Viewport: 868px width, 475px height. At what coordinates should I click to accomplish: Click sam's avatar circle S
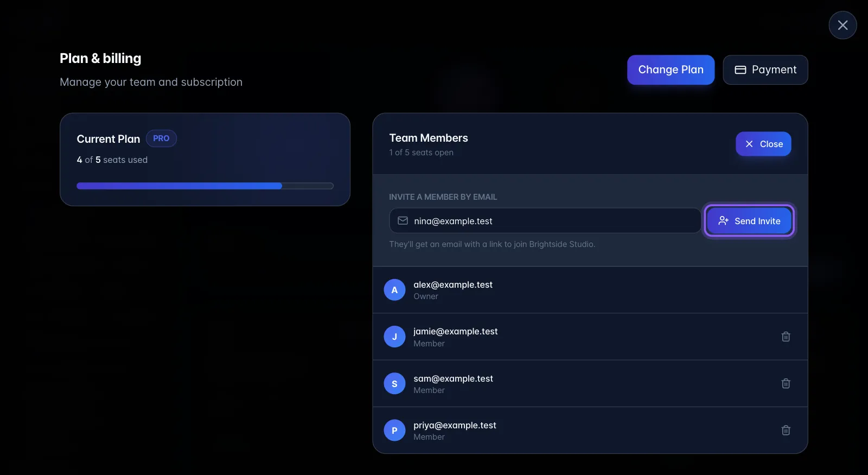[394, 384]
